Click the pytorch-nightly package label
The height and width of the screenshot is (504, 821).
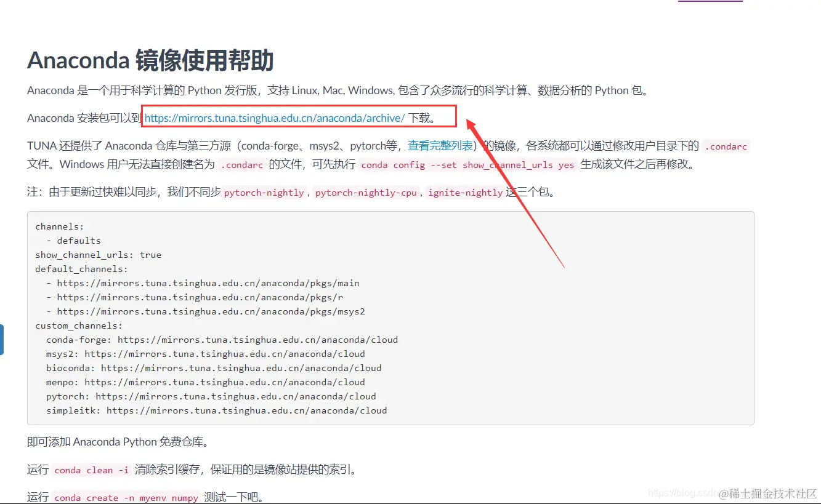click(x=264, y=192)
